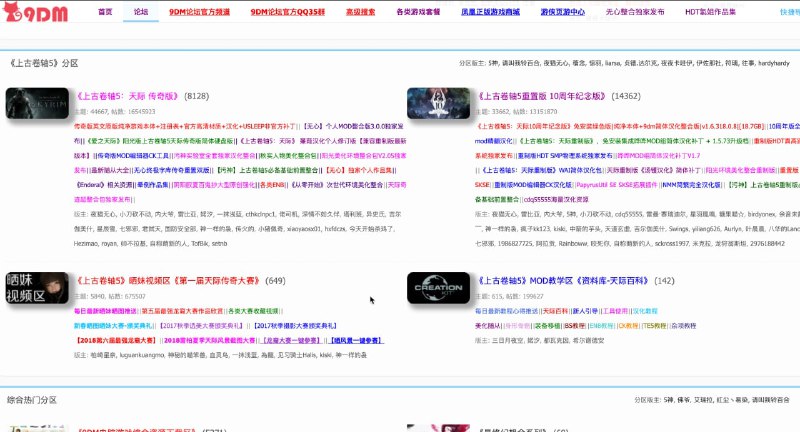Select the 论坛 forum tab
Image resolution: width=800 pixels, height=432 pixels.
click(141, 11)
